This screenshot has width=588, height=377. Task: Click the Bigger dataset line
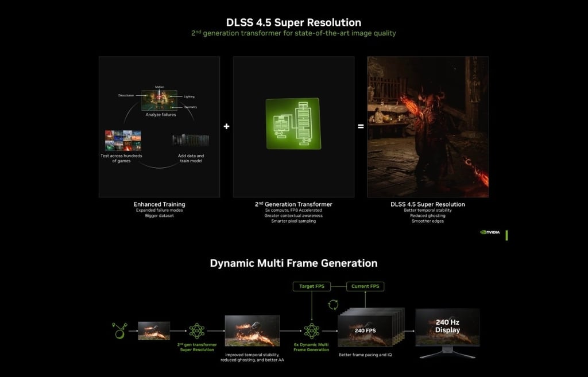point(160,216)
